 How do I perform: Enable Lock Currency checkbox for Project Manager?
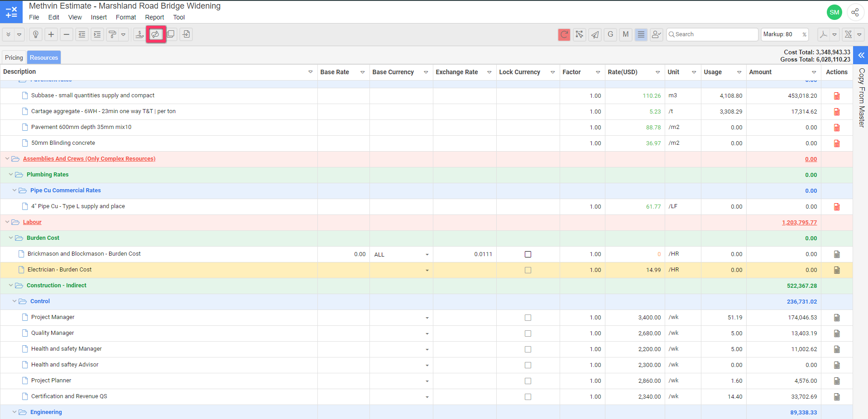click(528, 318)
